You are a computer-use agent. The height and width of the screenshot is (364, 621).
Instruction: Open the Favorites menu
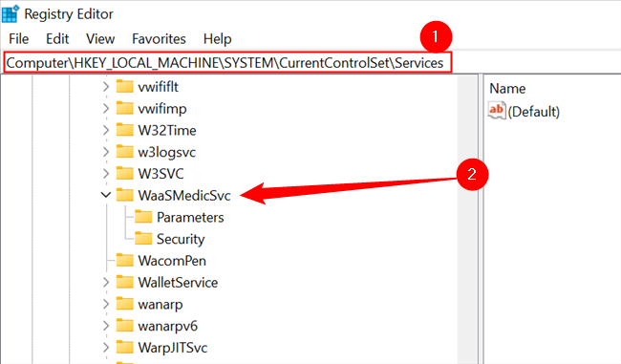pos(159,39)
